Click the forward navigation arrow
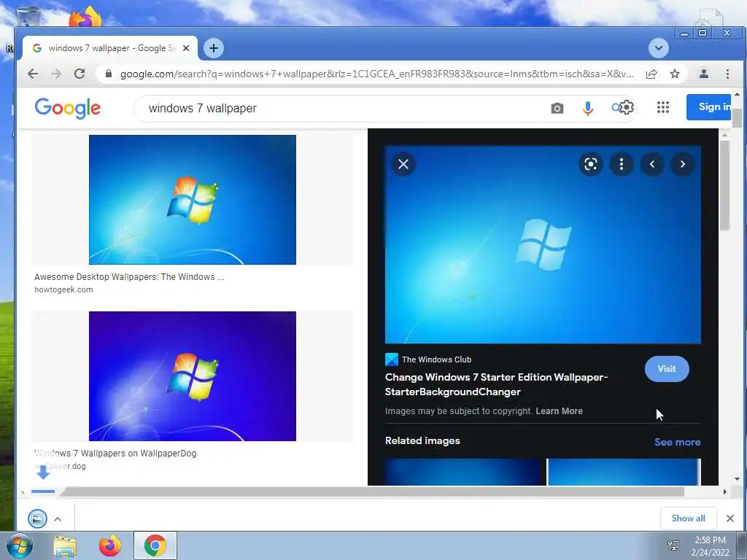747x560 pixels. tap(55, 74)
